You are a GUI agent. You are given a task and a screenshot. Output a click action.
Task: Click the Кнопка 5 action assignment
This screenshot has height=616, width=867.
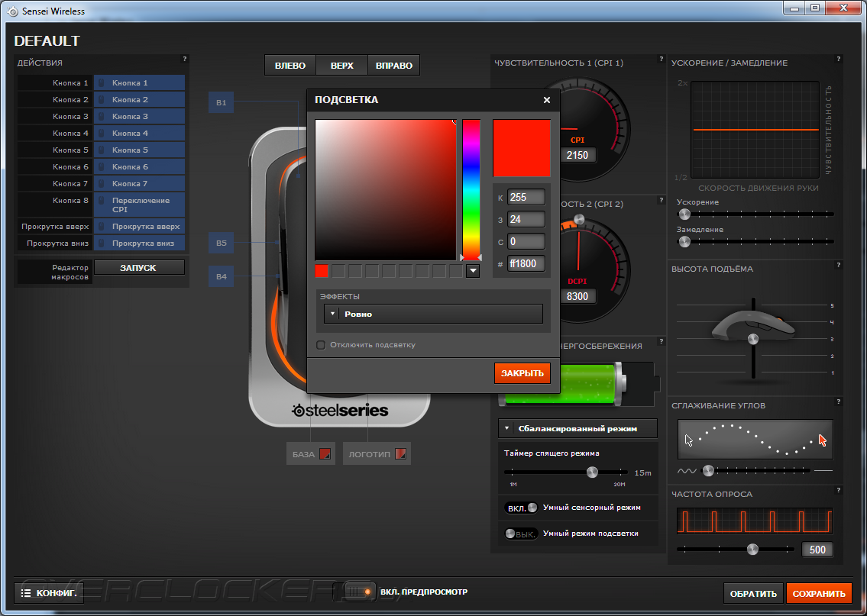coord(139,150)
